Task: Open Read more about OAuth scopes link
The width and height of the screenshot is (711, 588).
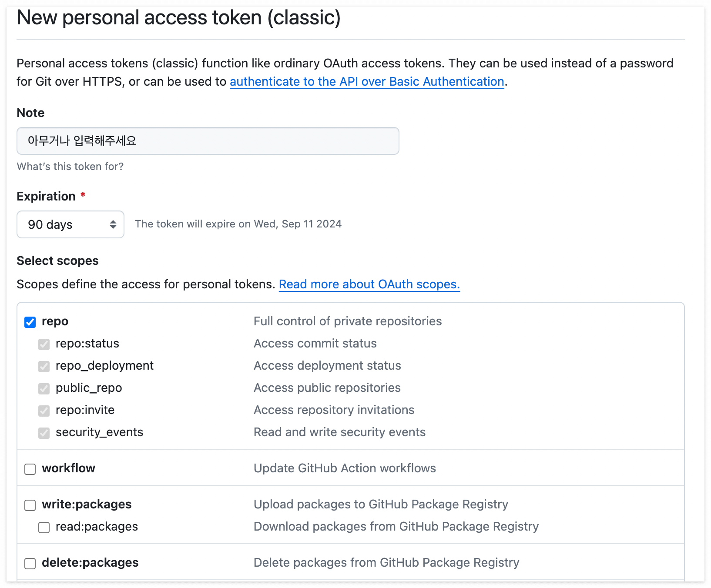Action: pos(369,284)
